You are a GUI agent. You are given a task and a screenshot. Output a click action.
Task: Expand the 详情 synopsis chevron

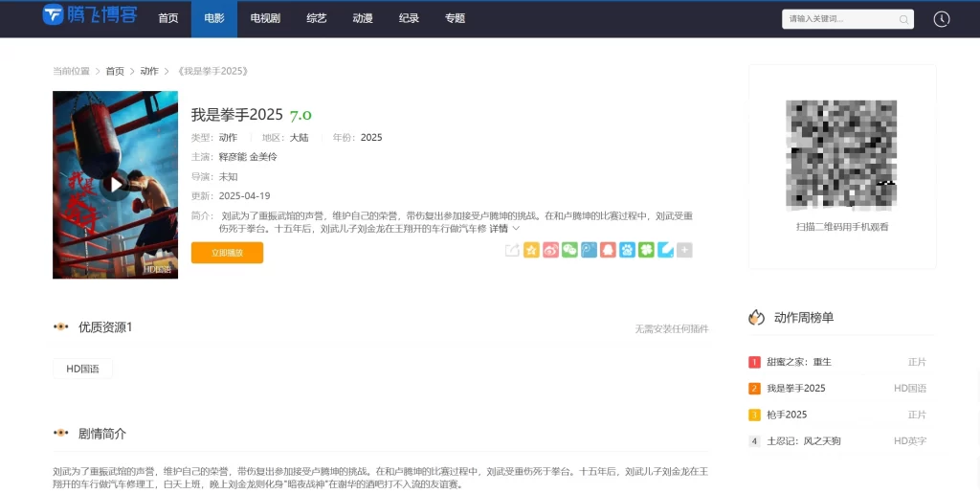pyautogui.click(x=516, y=229)
